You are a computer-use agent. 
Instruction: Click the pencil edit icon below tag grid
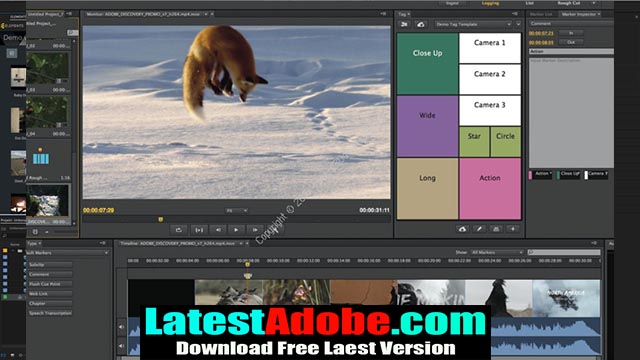tap(479, 229)
